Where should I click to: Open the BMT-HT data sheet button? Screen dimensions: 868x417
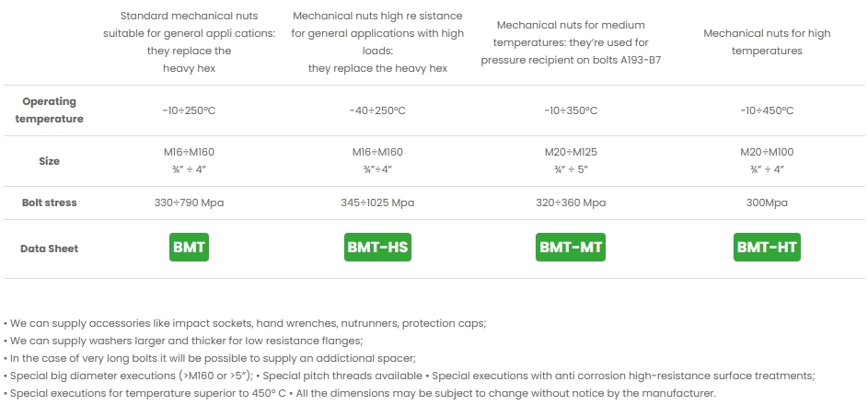(x=767, y=248)
